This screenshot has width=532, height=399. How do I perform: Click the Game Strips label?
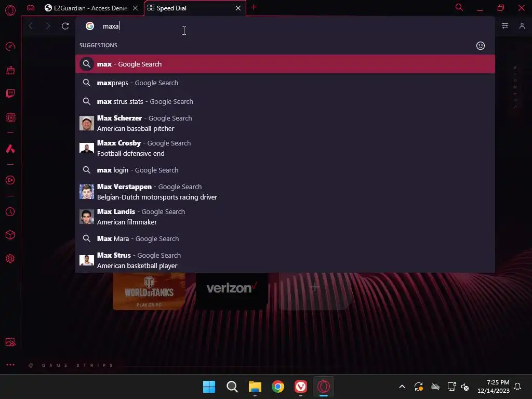(77, 365)
